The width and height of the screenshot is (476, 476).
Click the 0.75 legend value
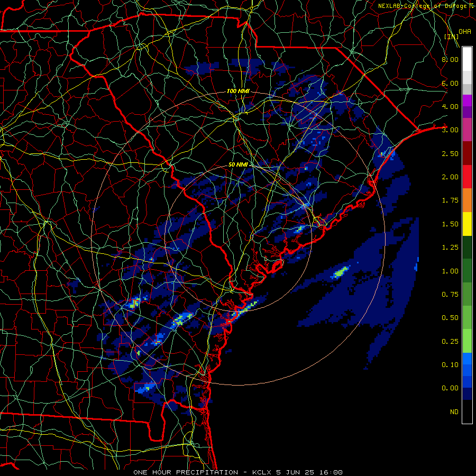(x=450, y=295)
